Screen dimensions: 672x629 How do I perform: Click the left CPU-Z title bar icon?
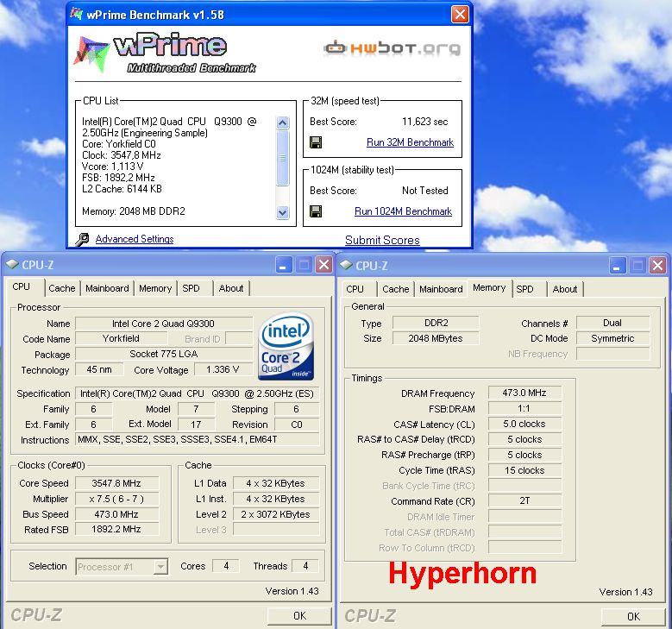click(x=12, y=265)
